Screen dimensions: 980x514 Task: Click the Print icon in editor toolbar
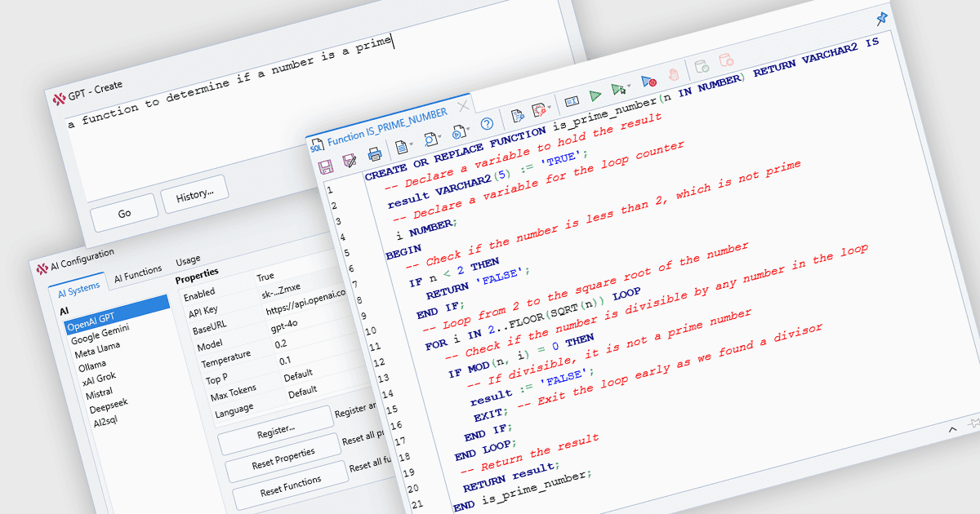coord(374,154)
